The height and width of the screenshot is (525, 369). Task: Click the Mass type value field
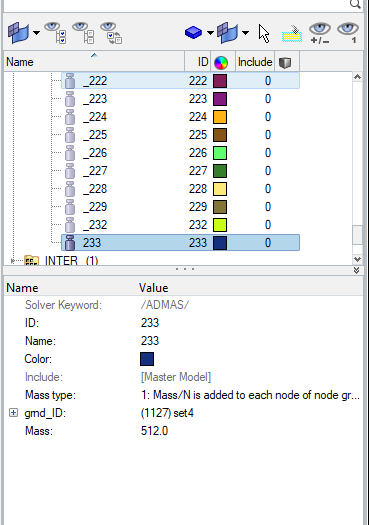pyautogui.click(x=250, y=395)
